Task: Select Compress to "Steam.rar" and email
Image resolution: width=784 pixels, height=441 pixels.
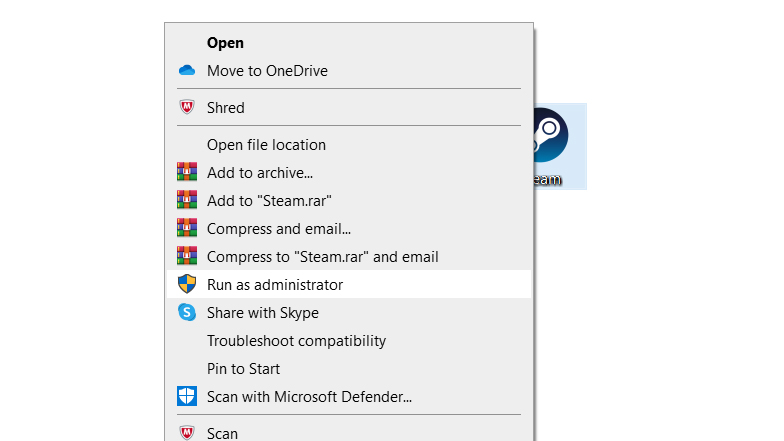Action: pos(349,256)
